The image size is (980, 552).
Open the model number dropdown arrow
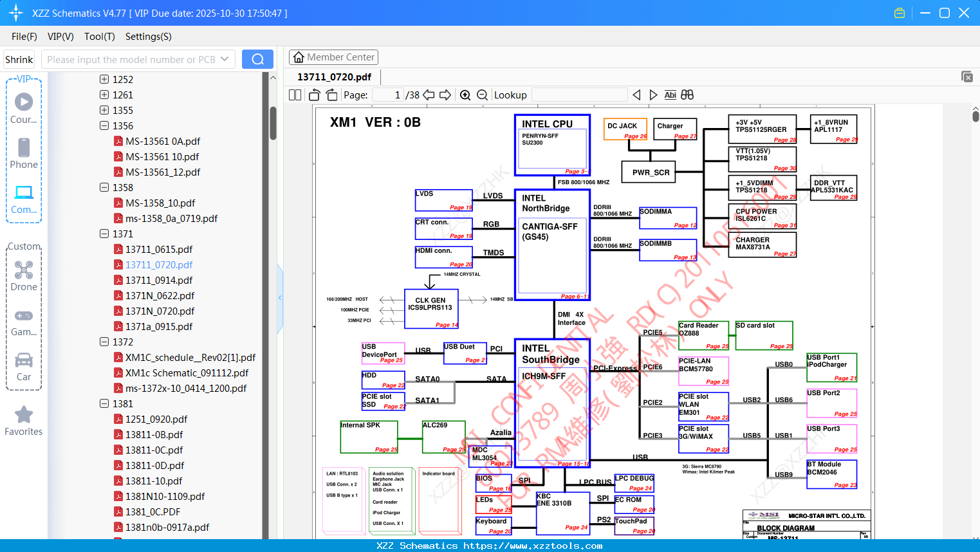(225, 59)
